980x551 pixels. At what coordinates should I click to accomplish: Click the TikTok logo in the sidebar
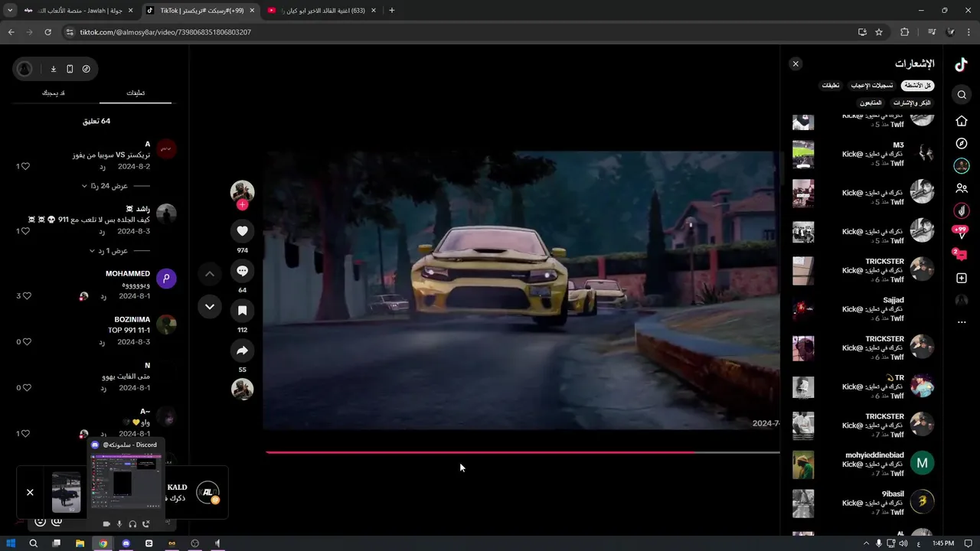[x=961, y=65]
